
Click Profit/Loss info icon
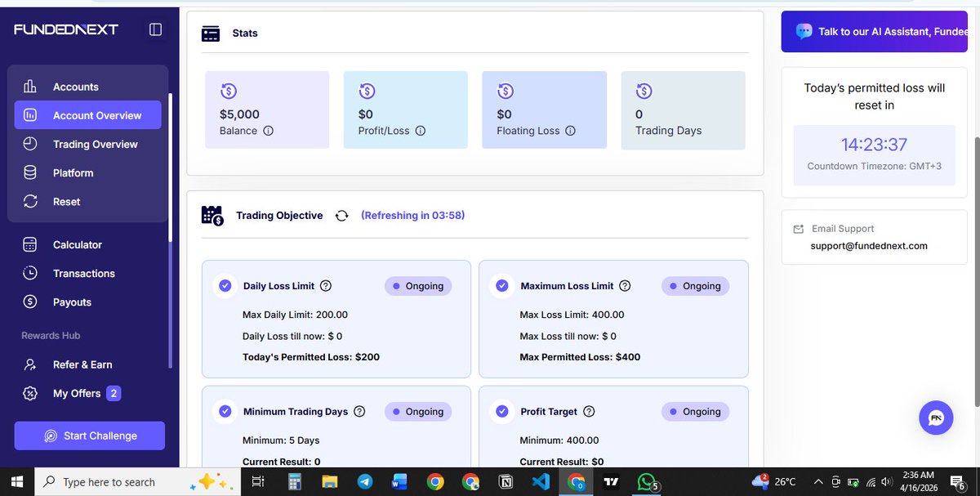click(x=421, y=131)
